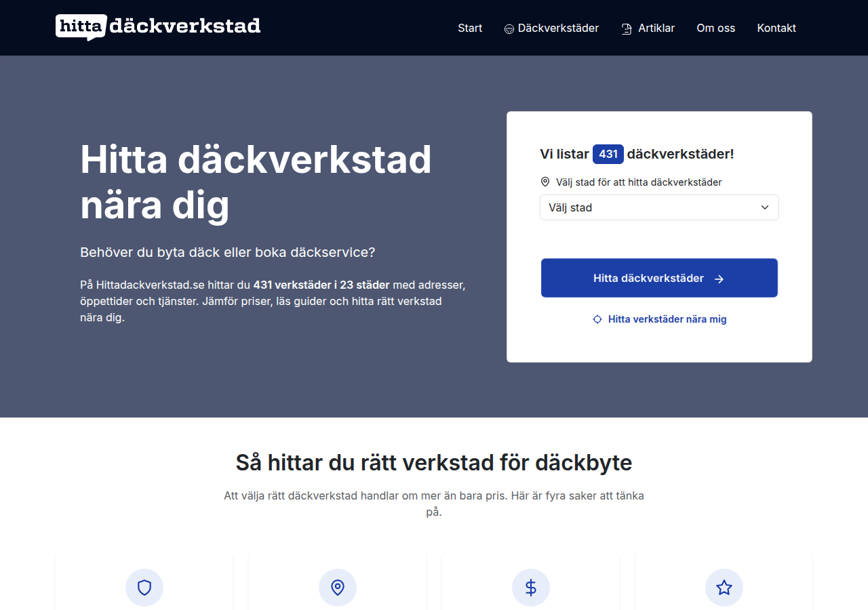Viewport: 868px width, 610px height.
Task: Click the arrow icon in Hitta däckverkstäder button
Action: pyautogui.click(x=719, y=279)
